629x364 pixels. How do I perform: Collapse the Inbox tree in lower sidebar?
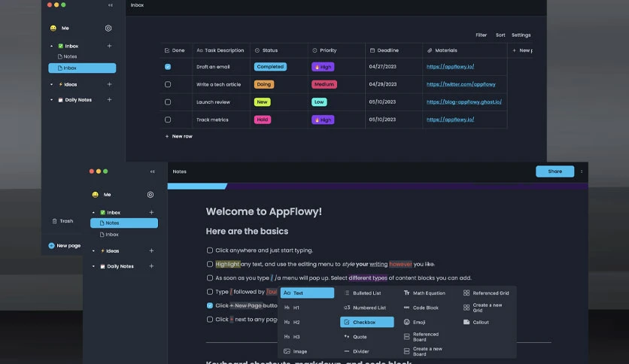click(93, 213)
